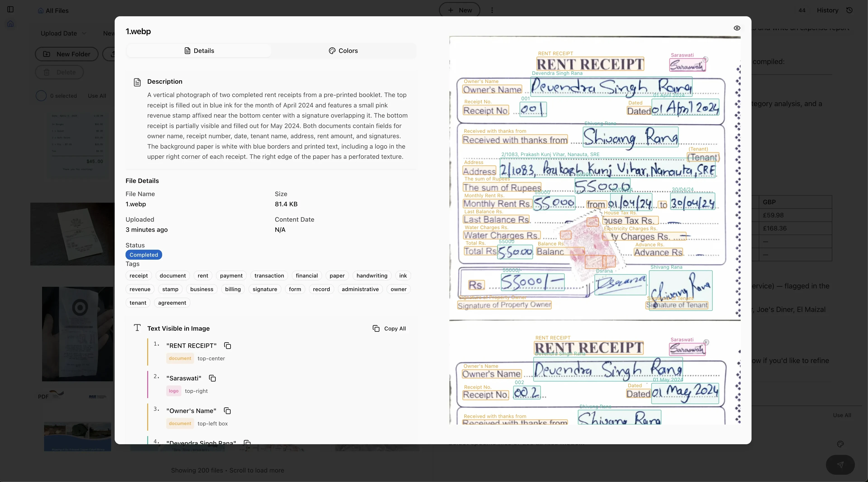
Task: Copy the "Saraswati" extracted text
Action: point(212,378)
